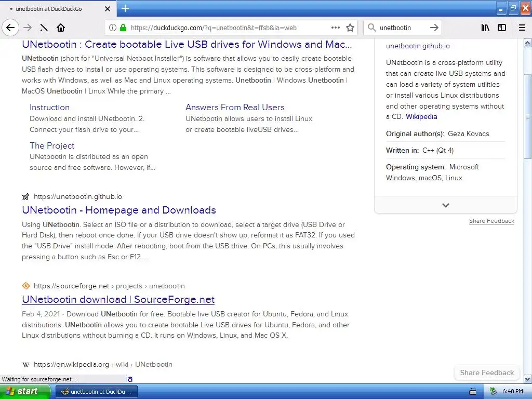
Task: Open page actions three-dot menu
Action: pyautogui.click(x=335, y=28)
